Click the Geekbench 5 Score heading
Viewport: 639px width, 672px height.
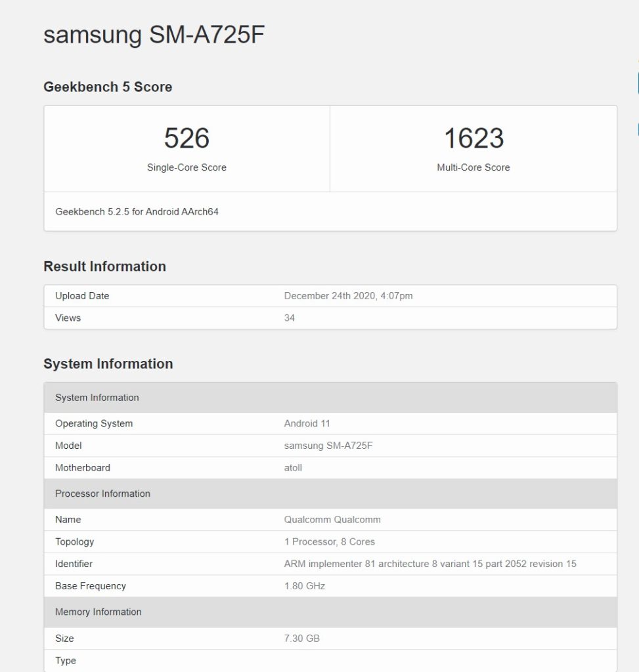coord(107,87)
